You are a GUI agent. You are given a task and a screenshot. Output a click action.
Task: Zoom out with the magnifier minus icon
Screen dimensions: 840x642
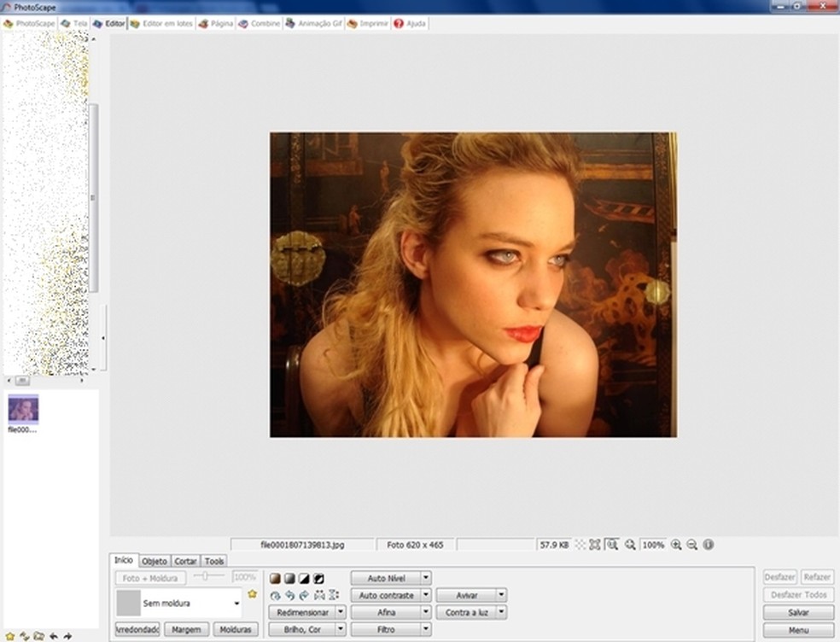pyautogui.click(x=692, y=545)
